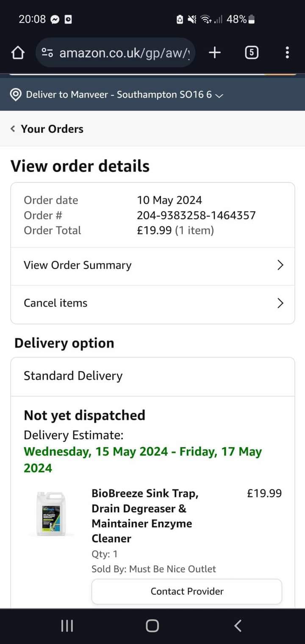305x644 pixels.
Task: Tap the Android back navigation button
Action: [238, 626]
